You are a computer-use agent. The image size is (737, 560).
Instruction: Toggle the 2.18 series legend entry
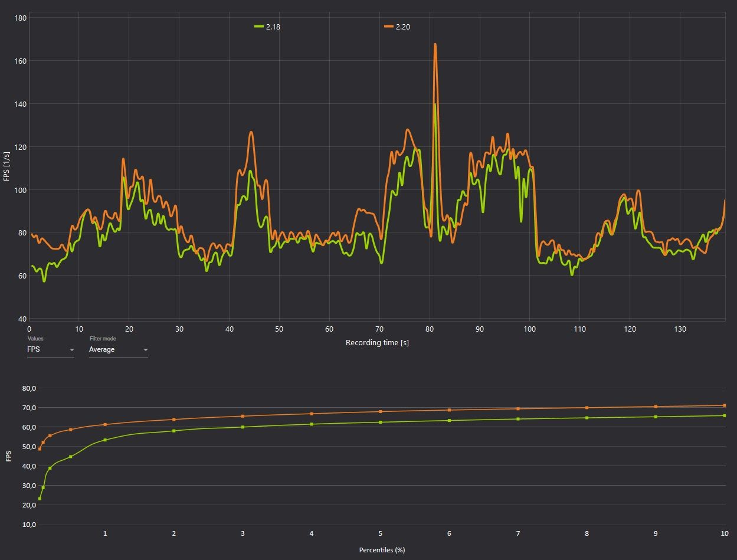coord(267,27)
